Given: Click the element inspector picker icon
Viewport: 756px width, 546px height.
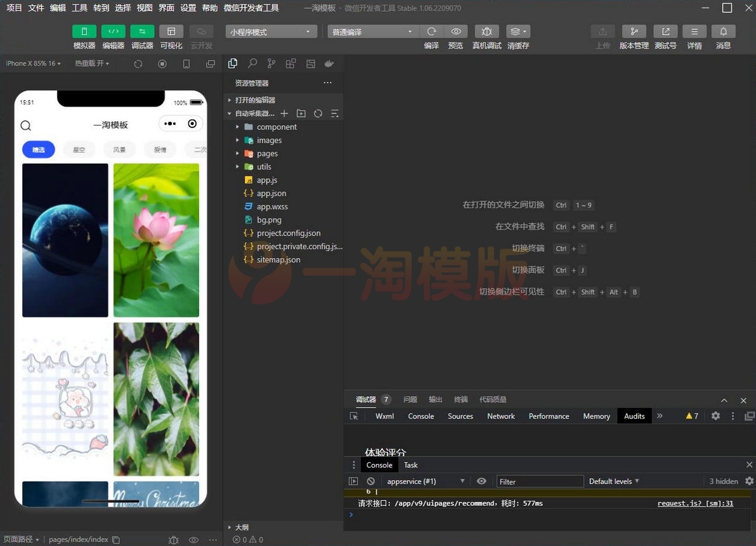Looking at the screenshot, I should click(354, 416).
